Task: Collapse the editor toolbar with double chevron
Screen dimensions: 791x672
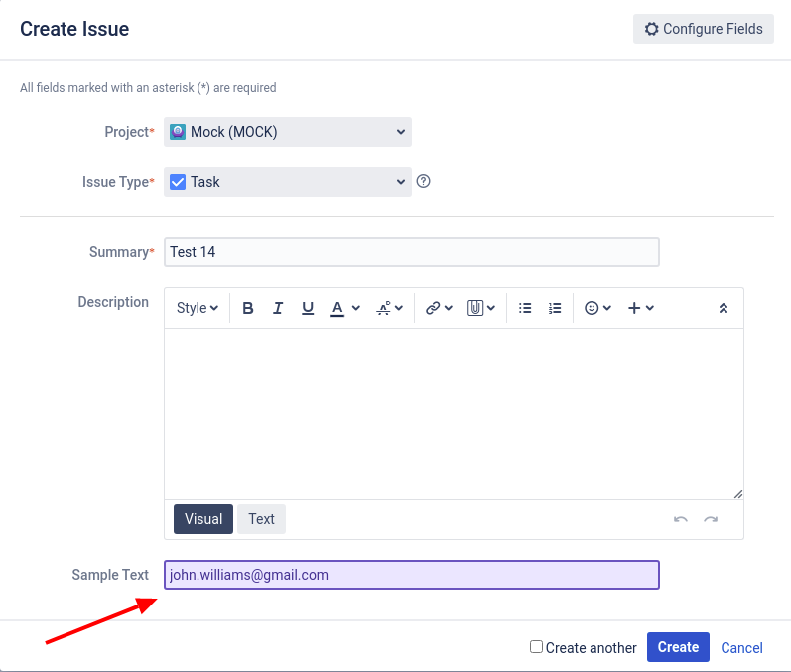Action: pos(723,308)
